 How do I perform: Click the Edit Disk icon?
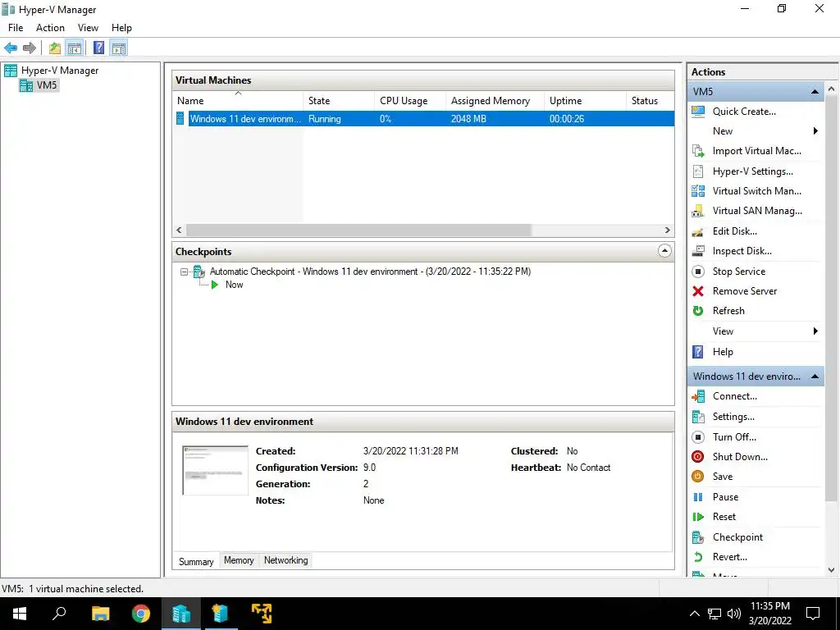tap(698, 231)
